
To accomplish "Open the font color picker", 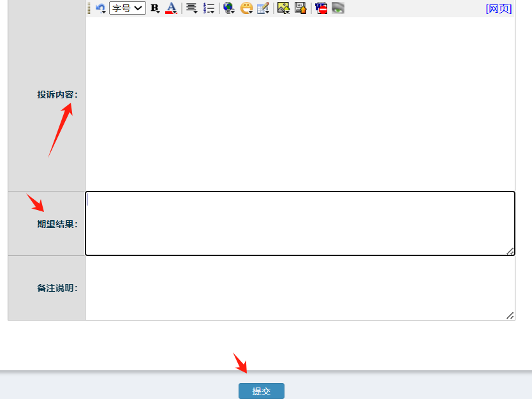I will [171, 8].
